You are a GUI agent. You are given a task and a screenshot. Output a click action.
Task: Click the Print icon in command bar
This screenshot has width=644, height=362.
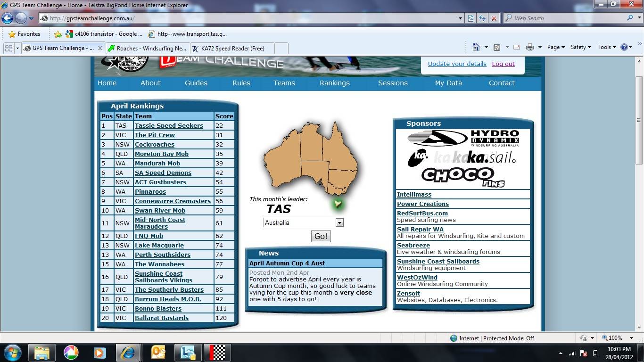click(529, 47)
